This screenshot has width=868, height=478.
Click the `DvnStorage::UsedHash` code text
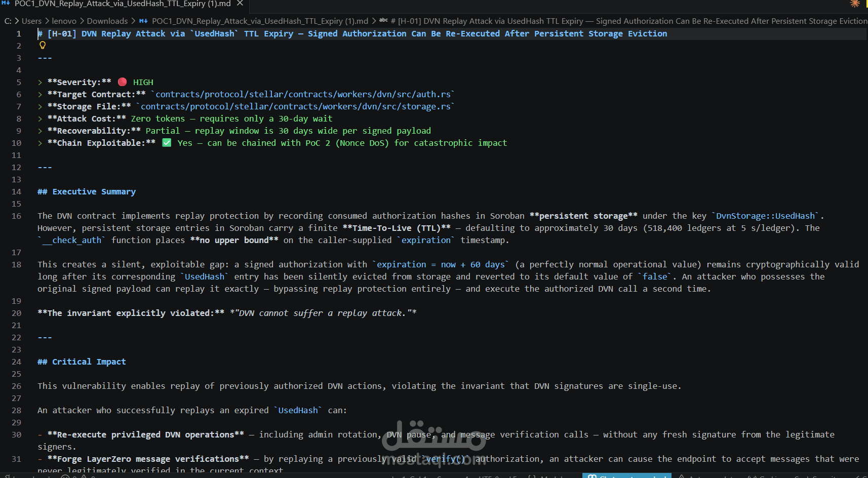click(x=765, y=216)
